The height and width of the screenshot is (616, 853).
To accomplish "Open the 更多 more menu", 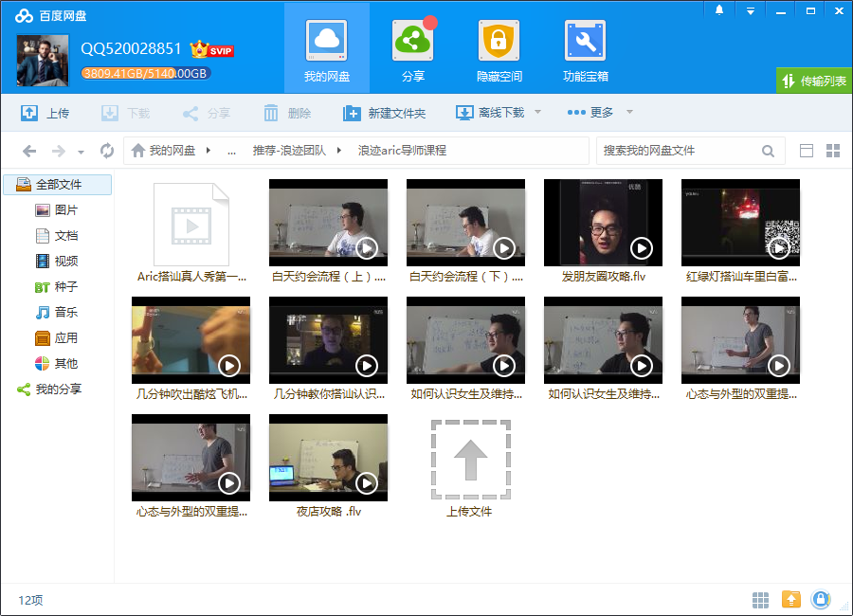I will coord(590,112).
